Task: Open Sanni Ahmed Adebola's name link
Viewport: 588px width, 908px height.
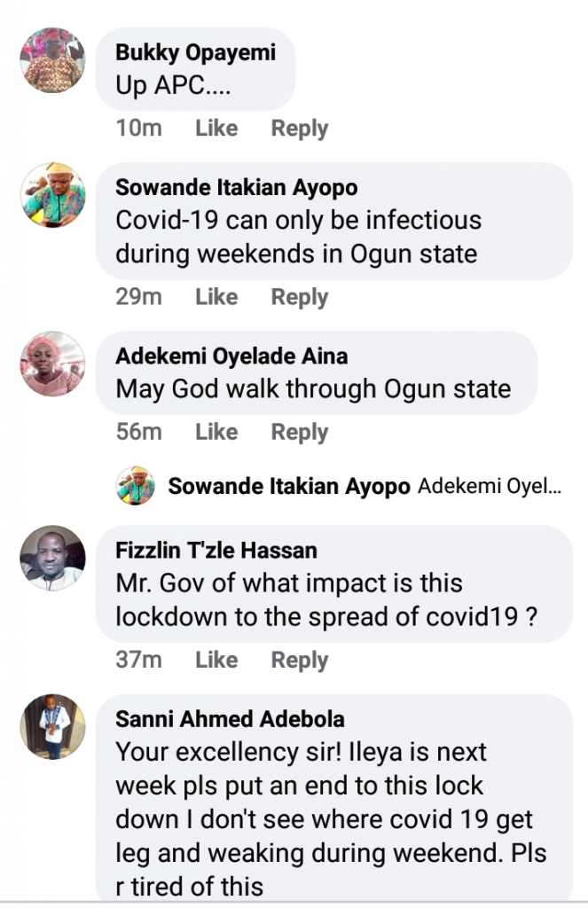Action: (230, 718)
